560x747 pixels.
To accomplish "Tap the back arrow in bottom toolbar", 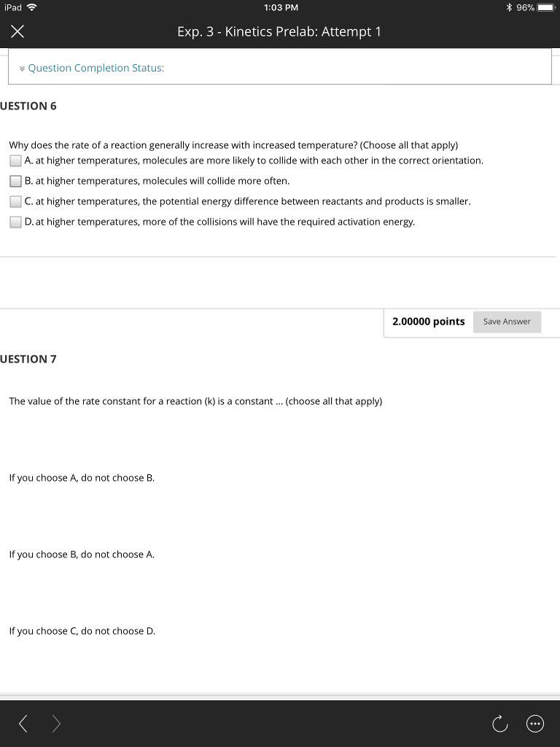I will [x=23, y=724].
